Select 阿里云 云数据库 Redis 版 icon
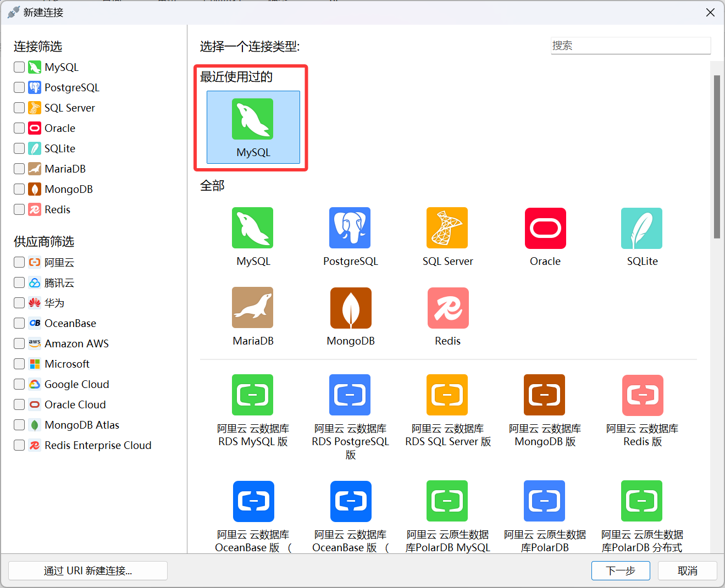 coord(642,395)
